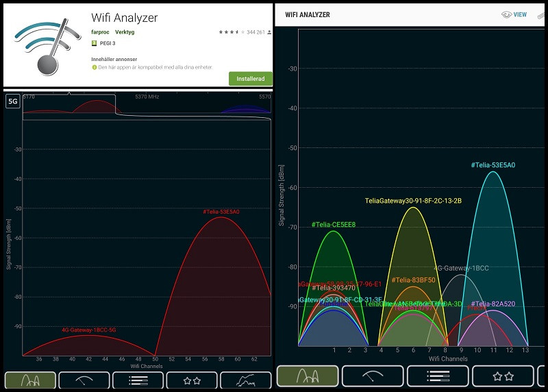Click the VIEW eye button
This screenshot has height=392, width=548.
click(x=514, y=14)
